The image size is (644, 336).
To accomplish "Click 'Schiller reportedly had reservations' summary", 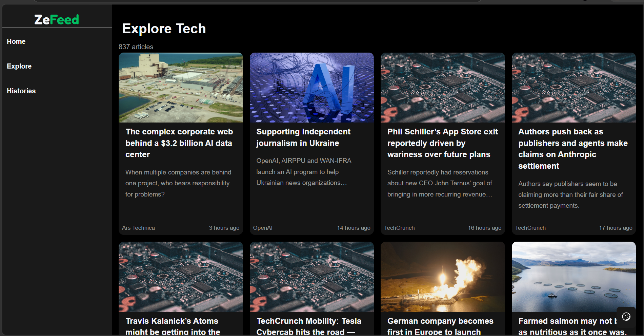I will pos(440,183).
